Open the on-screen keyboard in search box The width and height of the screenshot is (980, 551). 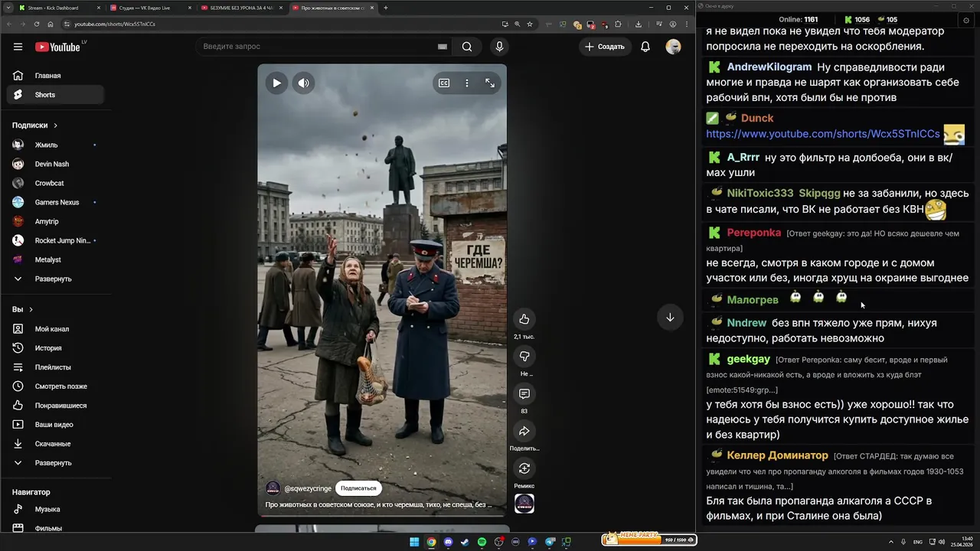443,47
